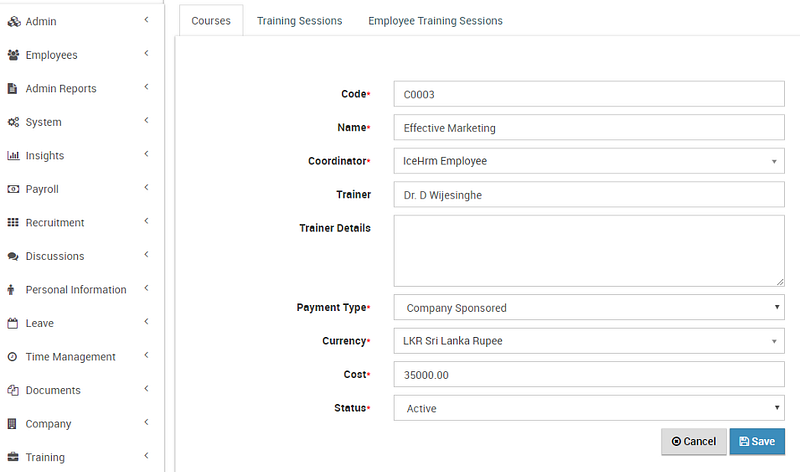Screen dimensions: 800x472
Task: Click the Insights sidebar label
Action: pos(45,156)
